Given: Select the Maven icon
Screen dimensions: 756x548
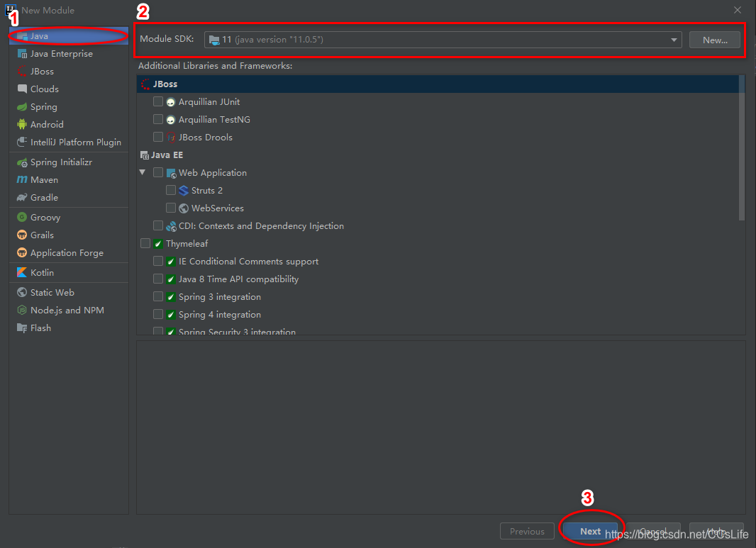Looking at the screenshot, I should (22, 180).
